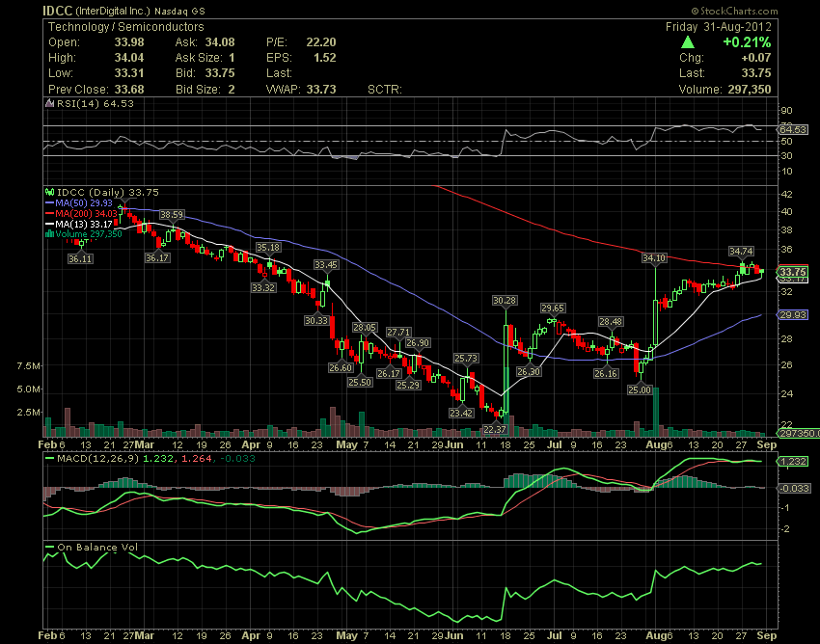Click the 29.65 July high label
This screenshot has width=820, height=644.
(553, 309)
